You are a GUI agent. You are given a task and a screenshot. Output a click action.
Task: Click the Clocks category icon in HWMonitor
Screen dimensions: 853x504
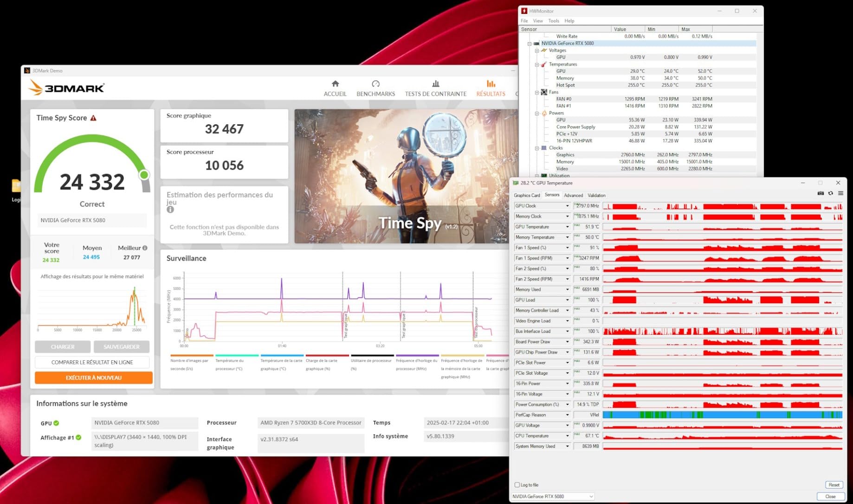tap(544, 148)
